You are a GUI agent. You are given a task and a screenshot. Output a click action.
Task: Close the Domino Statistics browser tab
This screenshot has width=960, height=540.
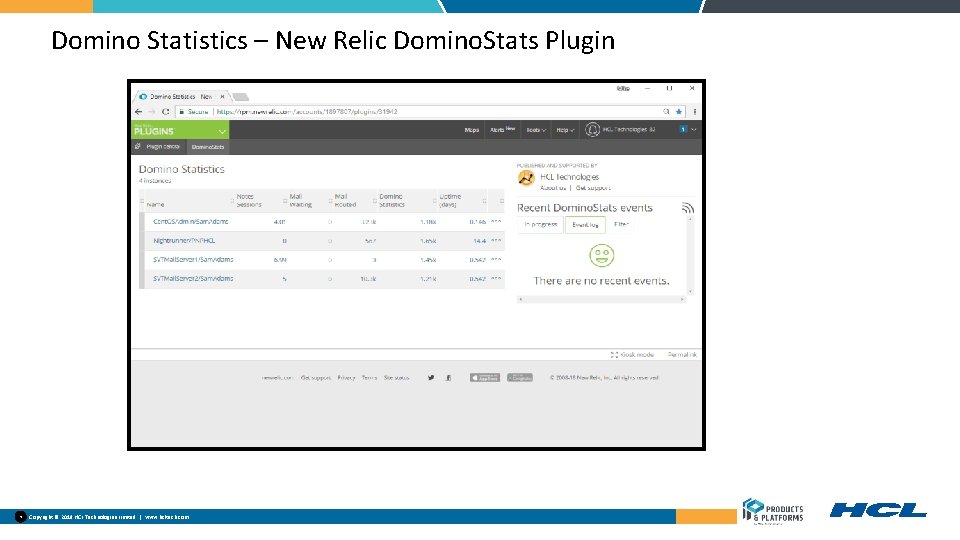pyautogui.click(x=222, y=97)
